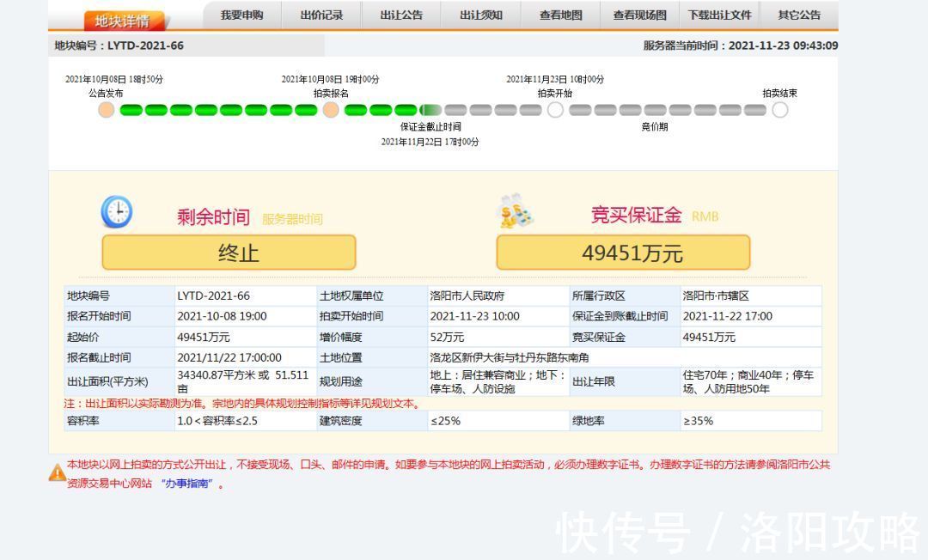The height and width of the screenshot is (560, 928).
Task: Switch to the 出价记录 tab
Action: tap(320, 15)
